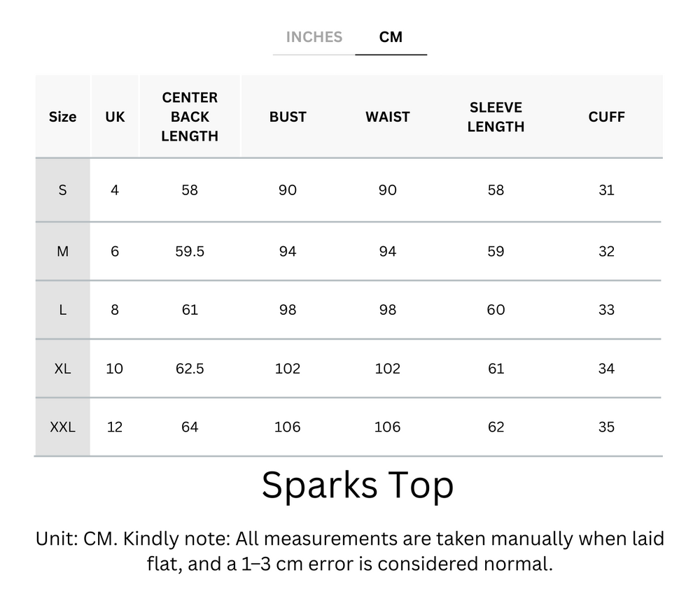The image size is (700, 603).
Task: Click the measurement unit note text
Action: 350,551
